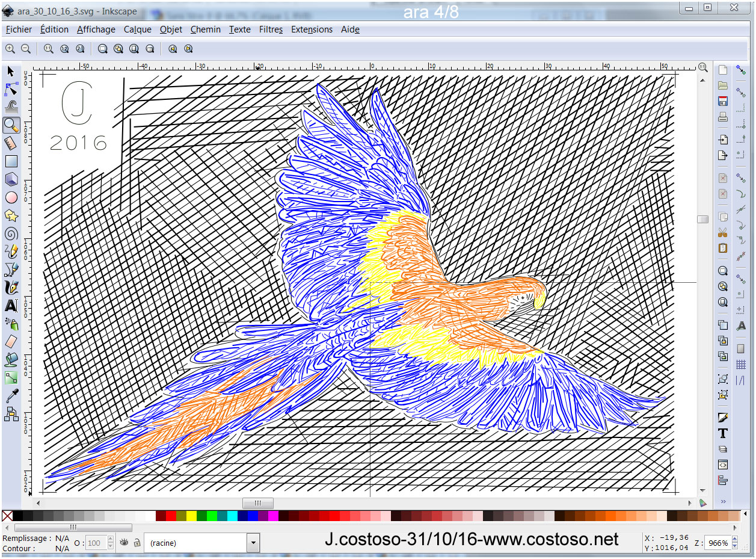Click the zoom out magnifier button

click(26, 49)
